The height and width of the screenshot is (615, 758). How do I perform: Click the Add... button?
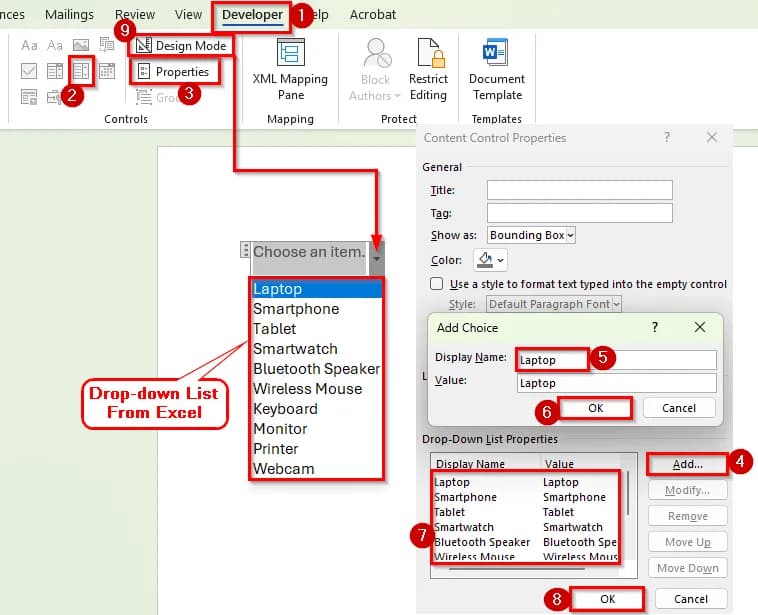point(687,464)
